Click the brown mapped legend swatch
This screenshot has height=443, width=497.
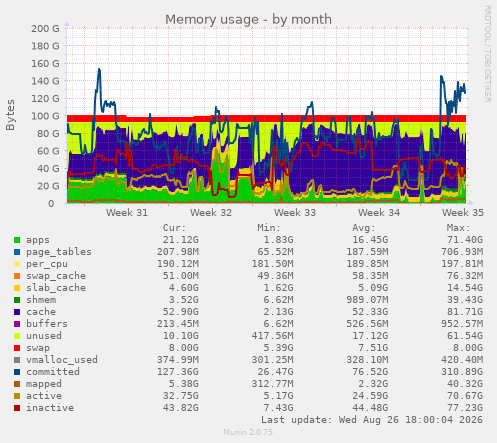click(17, 384)
